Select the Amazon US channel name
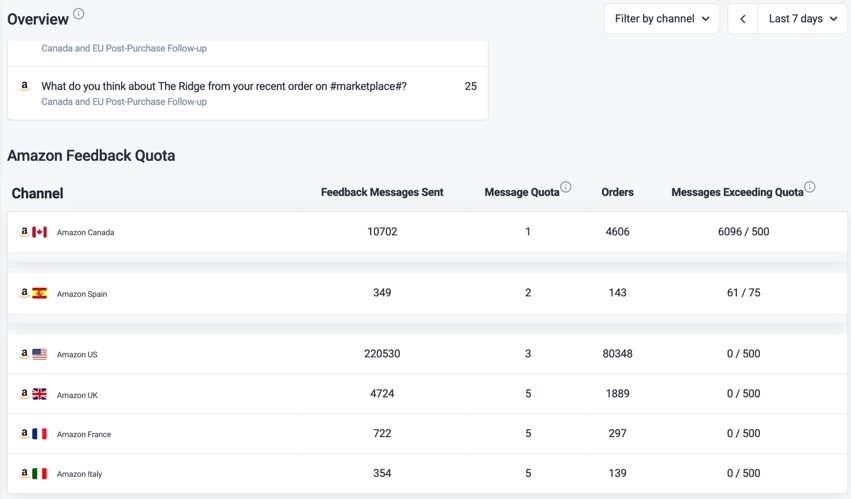Viewport: 851px width, 499px height. pos(77,355)
